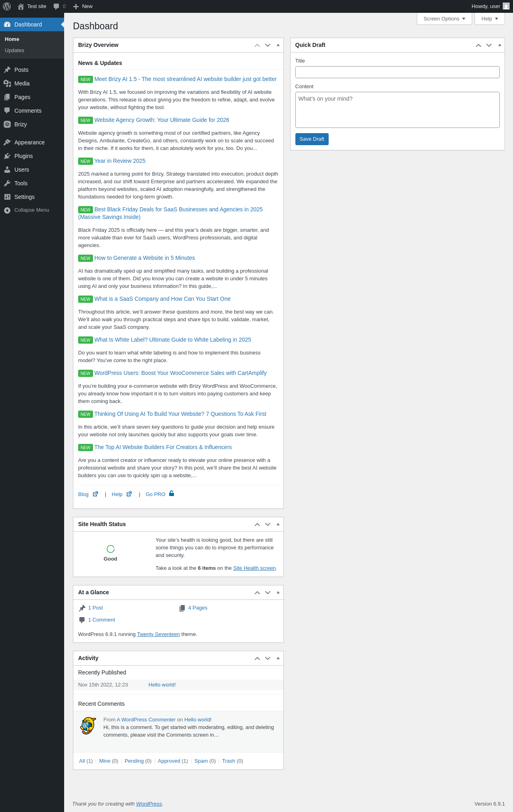The height and width of the screenshot is (812, 513).
Task: Move At a Glance panel down
Action: point(268,593)
